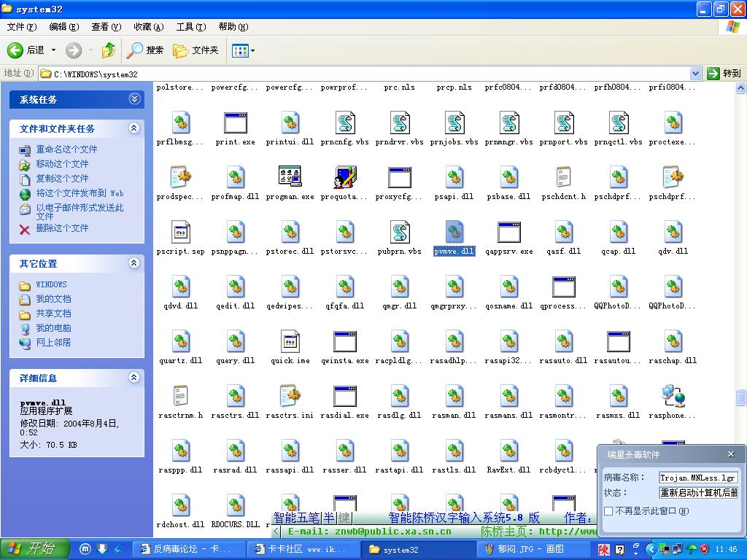The image size is (747, 560).
Task: Select the print.exe file icon
Action: point(236,122)
